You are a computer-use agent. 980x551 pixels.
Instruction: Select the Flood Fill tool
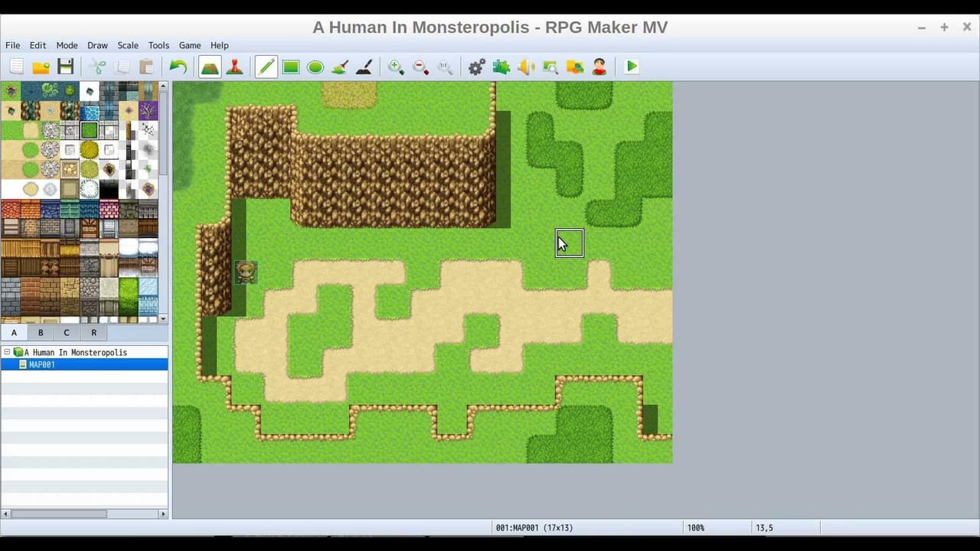(x=340, y=67)
